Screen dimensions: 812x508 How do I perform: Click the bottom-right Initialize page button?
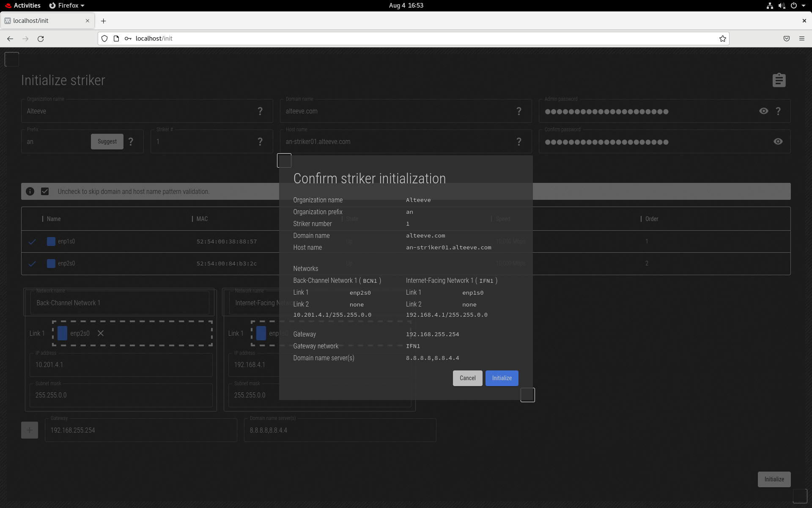(x=774, y=479)
